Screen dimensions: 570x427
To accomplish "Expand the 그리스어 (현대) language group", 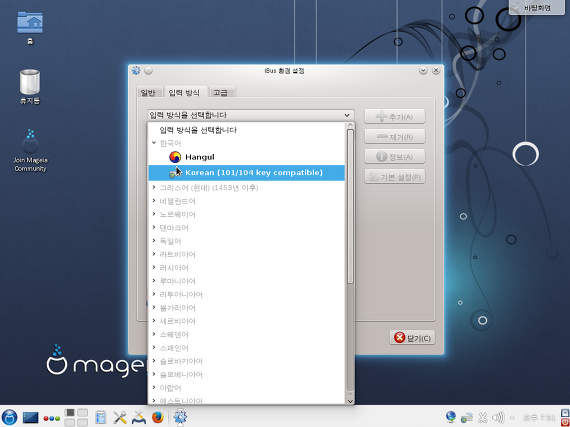I will (x=154, y=188).
